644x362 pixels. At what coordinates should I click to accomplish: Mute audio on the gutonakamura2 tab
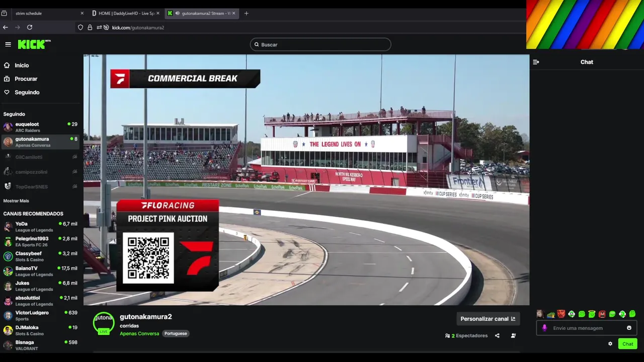coord(177,13)
